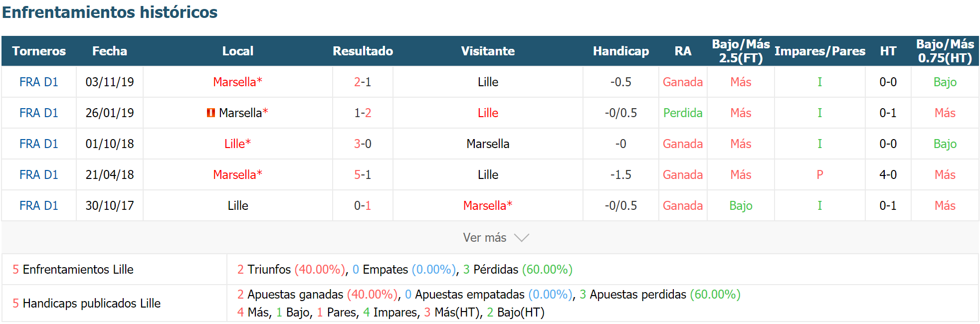
Task: Select the Torneros column header
Action: [39, 51]
